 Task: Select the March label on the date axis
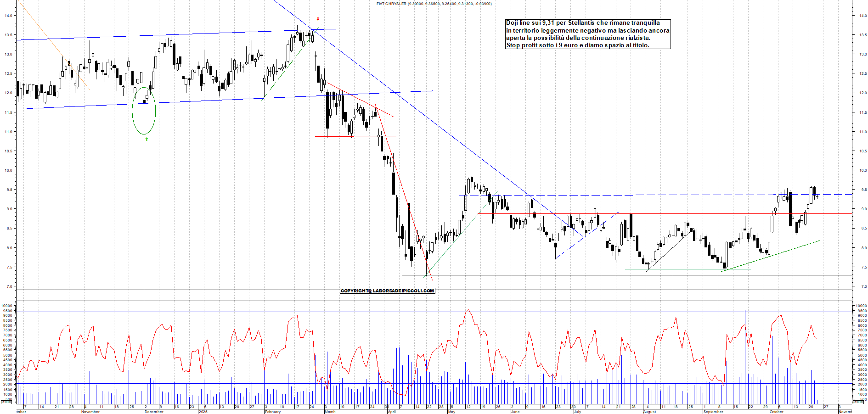[330, 412]
